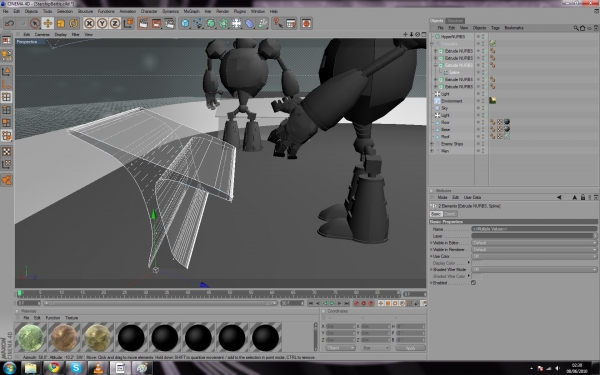Open the modeling array objects icon
This screenshot has width=600, height=375.
click(224, 23)
